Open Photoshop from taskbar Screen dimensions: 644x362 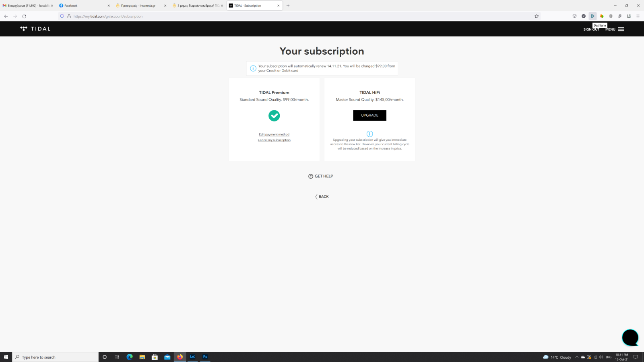(205, 357)
